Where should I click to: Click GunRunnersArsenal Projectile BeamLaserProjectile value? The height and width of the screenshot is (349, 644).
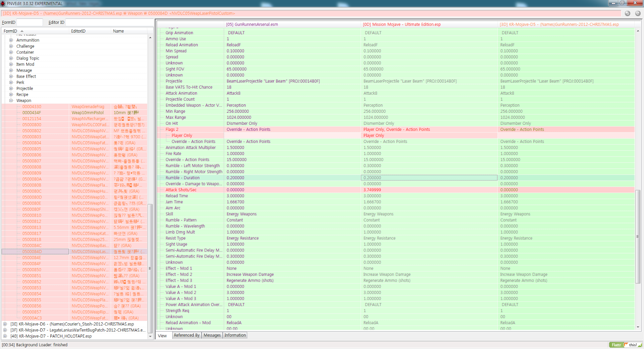[x=273, y=81]
